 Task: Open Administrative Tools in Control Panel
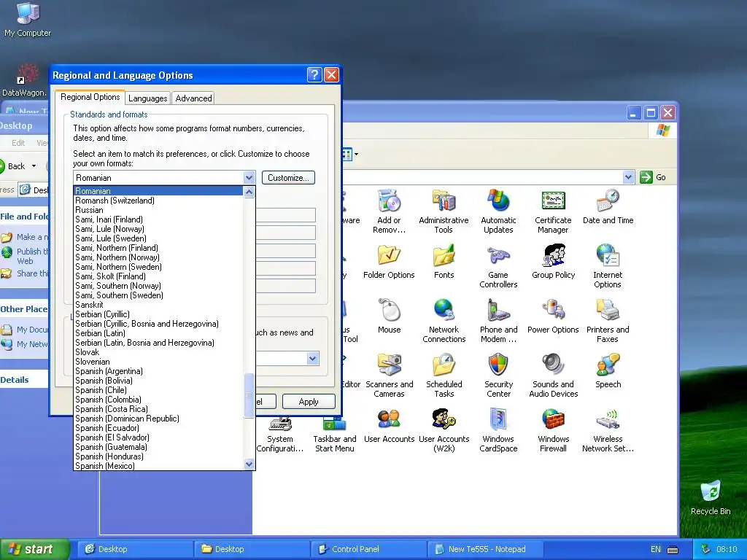(x=444, y=211)
